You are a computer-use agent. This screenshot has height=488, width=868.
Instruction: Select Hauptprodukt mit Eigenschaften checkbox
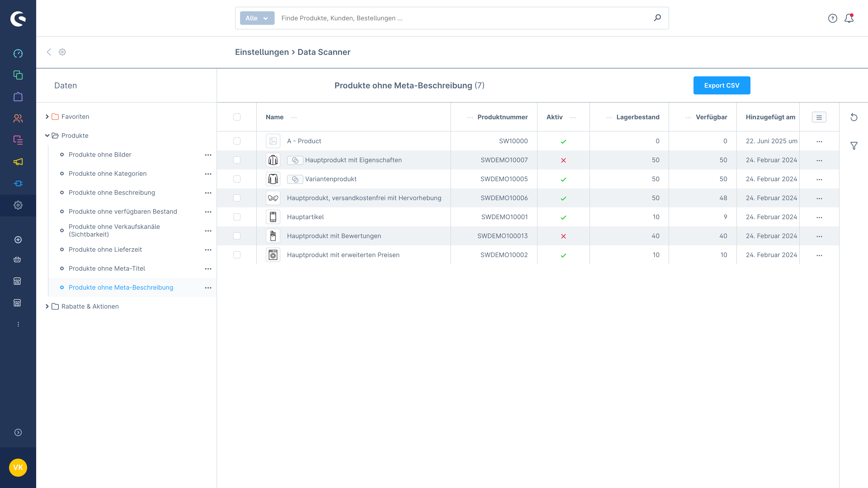237,160
